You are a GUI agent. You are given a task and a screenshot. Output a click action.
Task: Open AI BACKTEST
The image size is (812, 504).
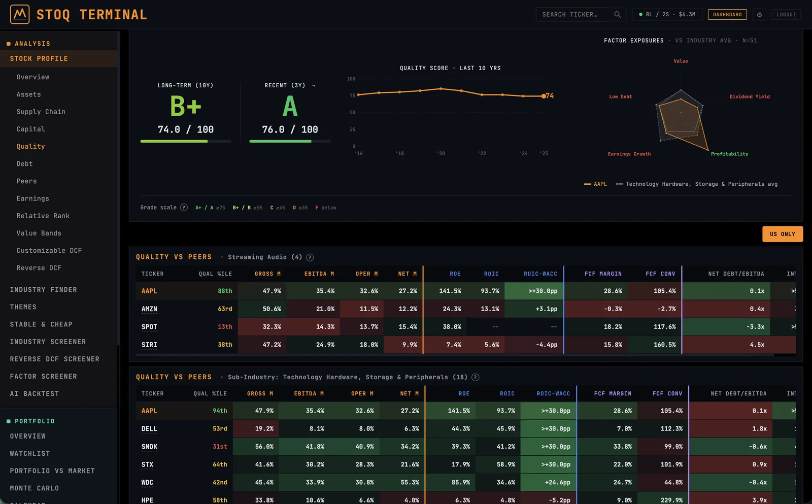35,393
